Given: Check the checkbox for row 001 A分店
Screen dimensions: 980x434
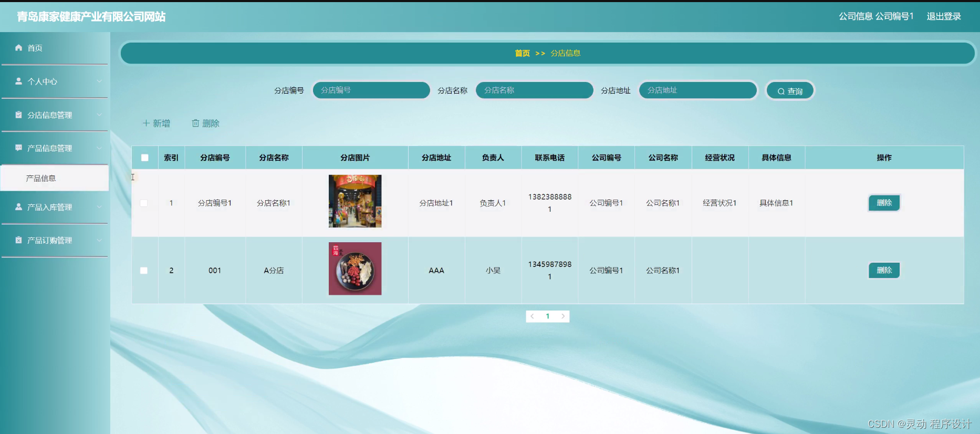Looking at the screenshot, I should tap(144, 271).
